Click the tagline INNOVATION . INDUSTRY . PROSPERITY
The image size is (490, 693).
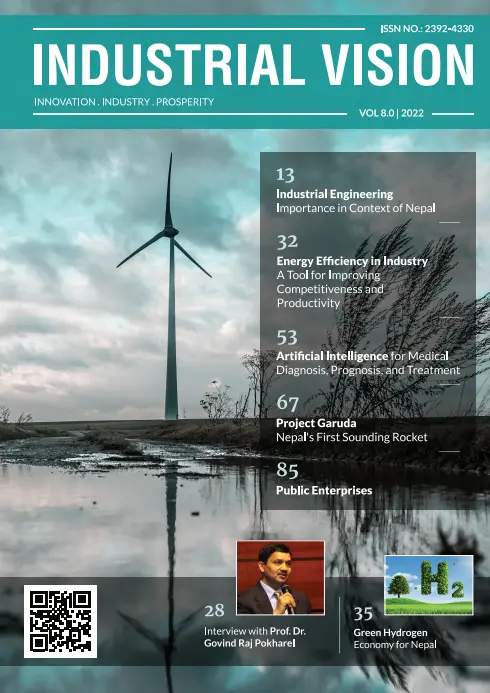pos(124,102)
